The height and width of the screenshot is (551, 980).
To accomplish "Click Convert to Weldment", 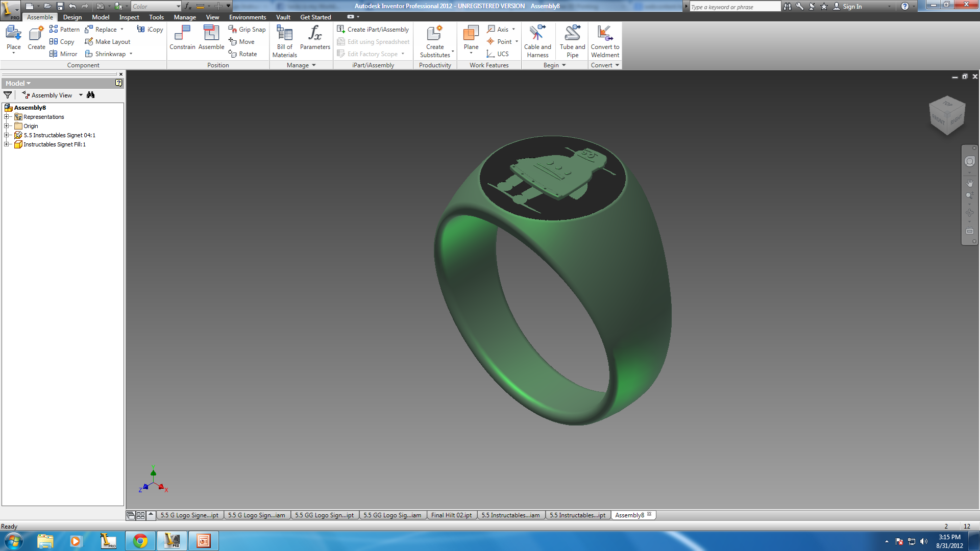I will click(605, 41).
